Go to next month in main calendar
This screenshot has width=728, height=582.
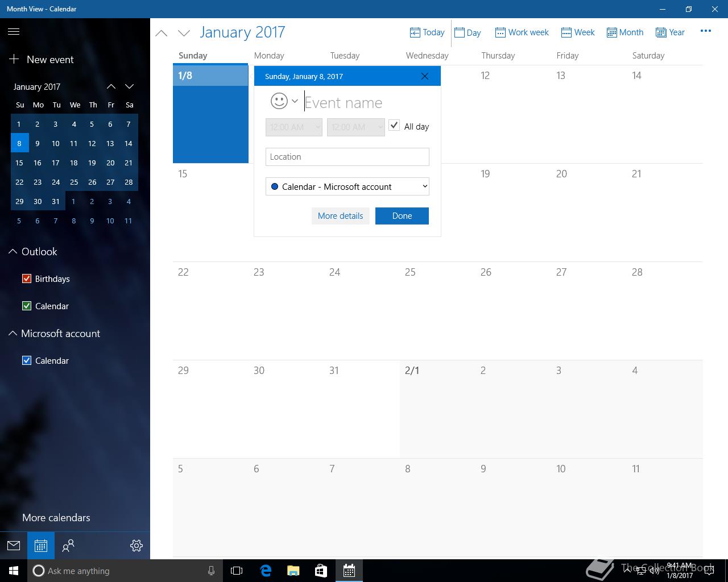[184, 33]
